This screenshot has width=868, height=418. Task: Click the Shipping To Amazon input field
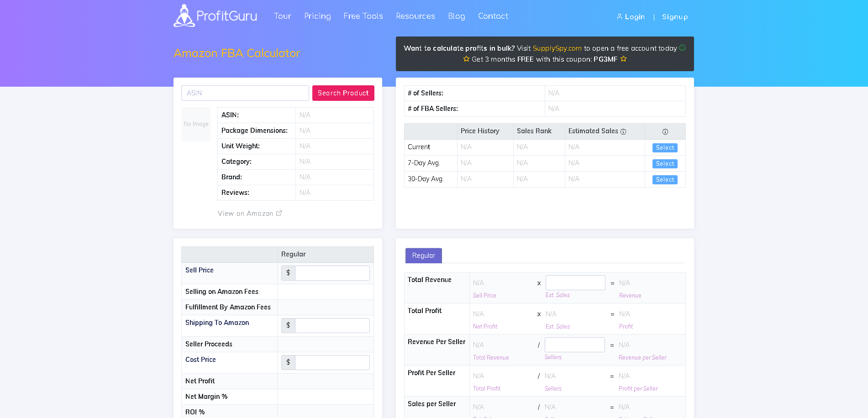pos(332,325)
